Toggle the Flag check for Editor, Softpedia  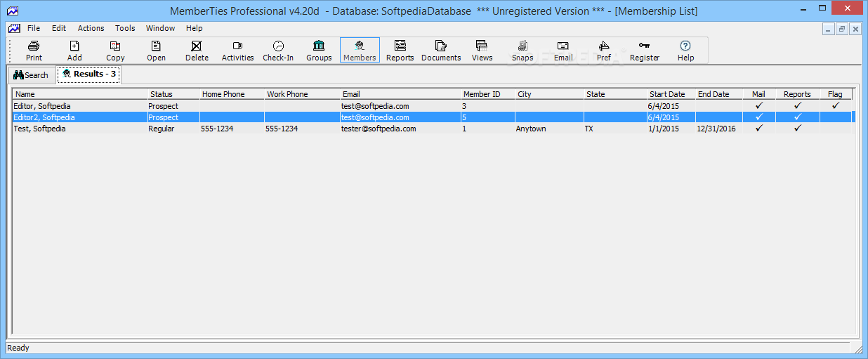836,106
